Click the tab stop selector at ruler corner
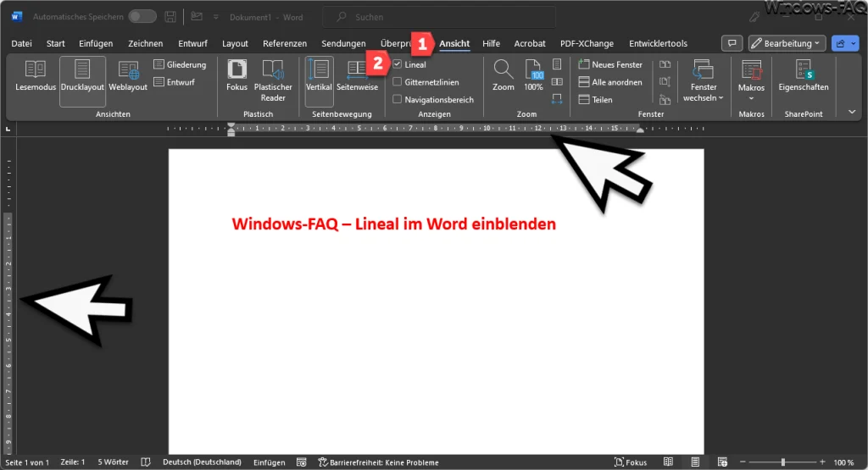 (8, 129)
